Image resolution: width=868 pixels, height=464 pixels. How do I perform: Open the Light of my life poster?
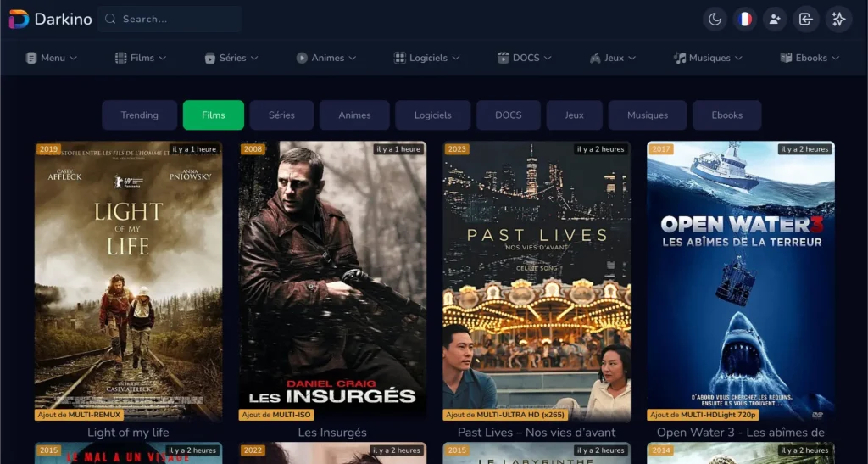tap(129, 282)
